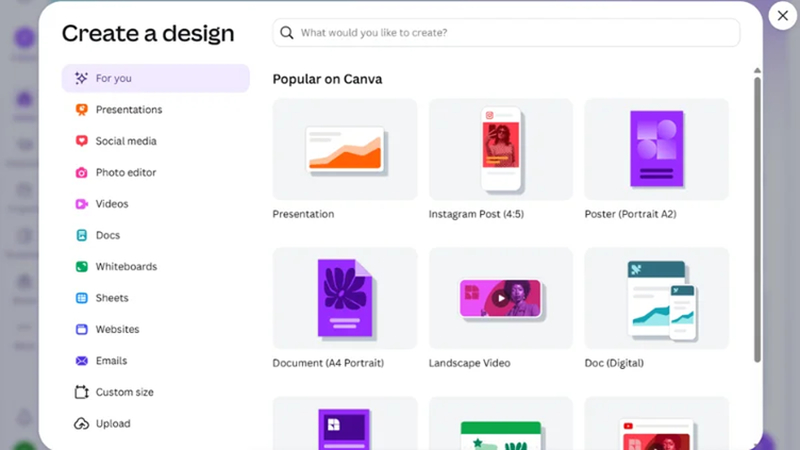800x450 pixels.
Task: Create a Presentation design from thumbnail
Action: coord(345,149)
